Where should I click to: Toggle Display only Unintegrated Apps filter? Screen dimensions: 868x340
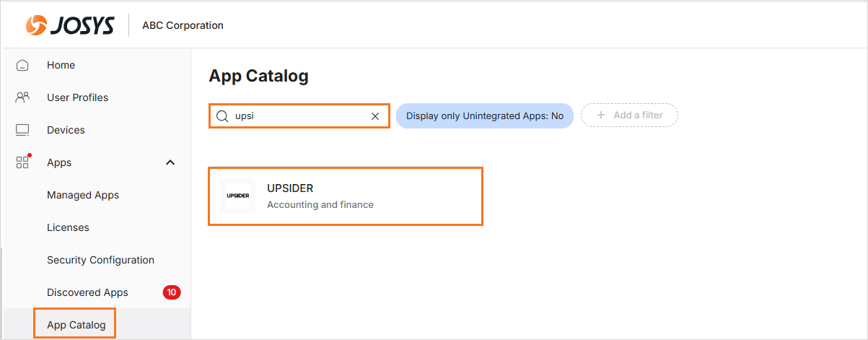coord(485,115)
